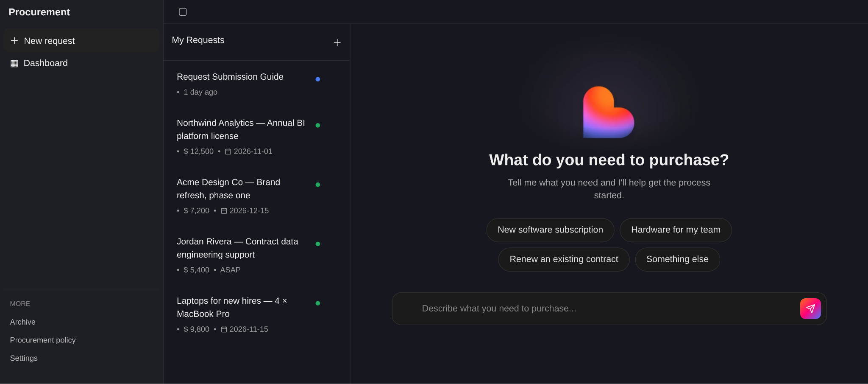
Task: Click the plus icon beside My Requests
Action: pyautogui.click(x=337, y=42)
